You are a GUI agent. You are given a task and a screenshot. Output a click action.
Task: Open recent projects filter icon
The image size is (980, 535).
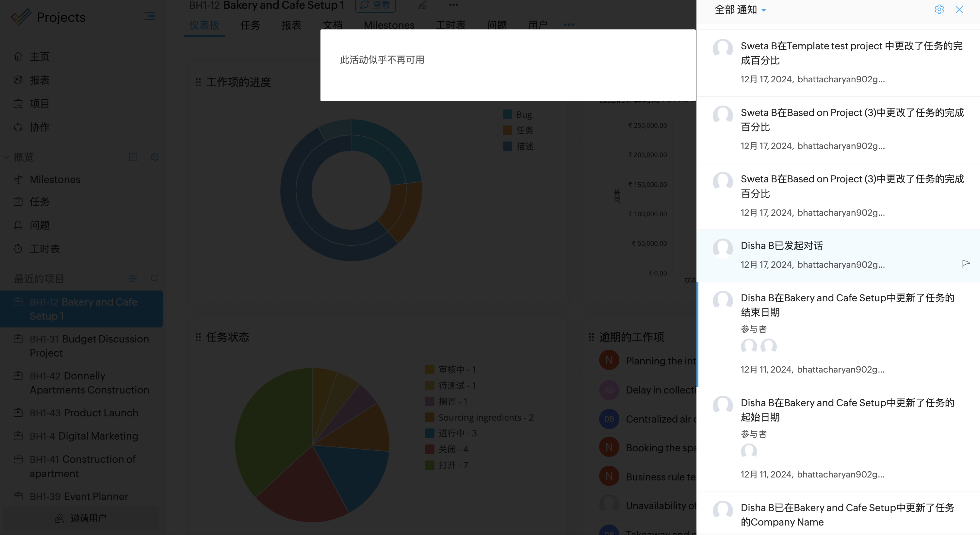133,278
